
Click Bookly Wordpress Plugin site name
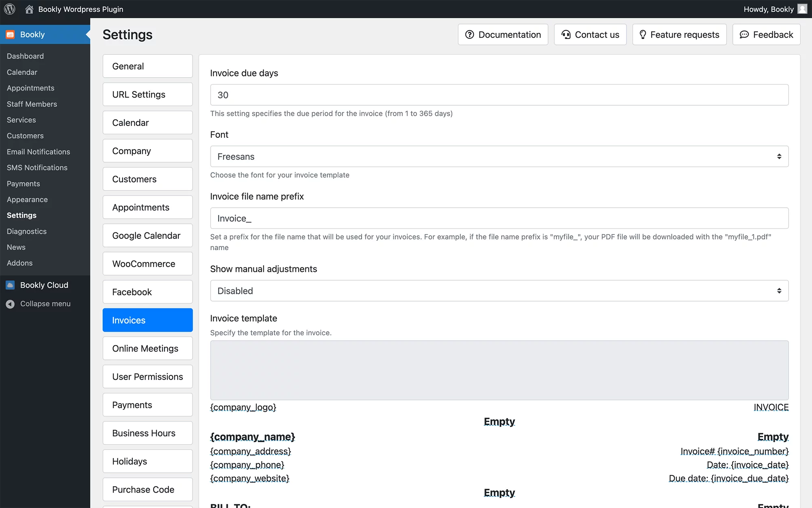[81, 9]
